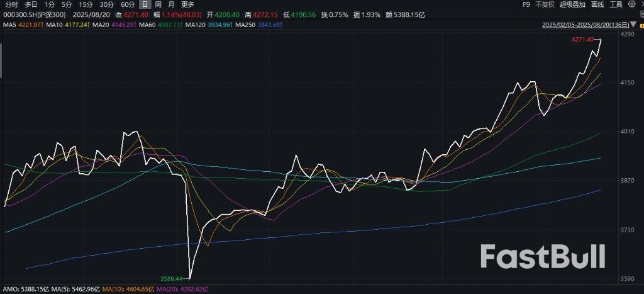Choose the 60分 period tab
This screenshot has height=294, width=644.
[128, 4]
